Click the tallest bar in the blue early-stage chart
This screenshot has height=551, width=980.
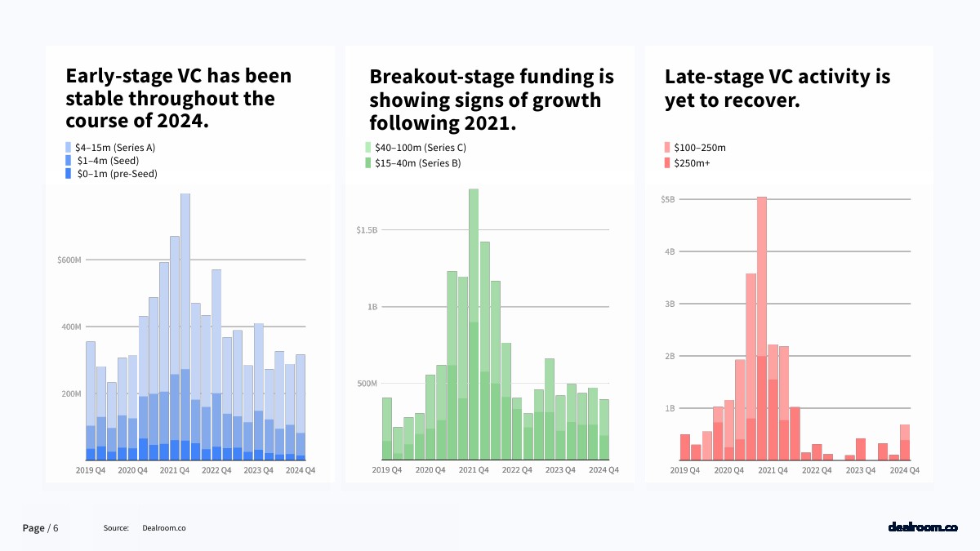[x=185, y=327]
